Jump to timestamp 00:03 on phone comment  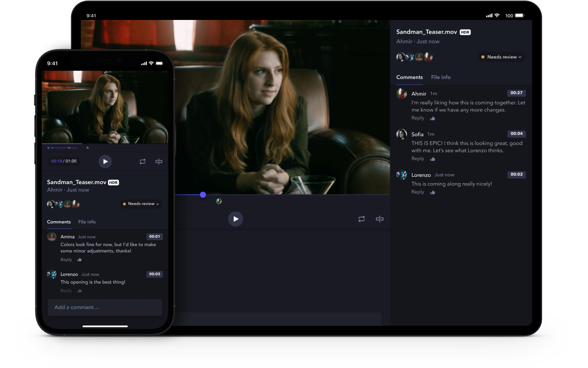pyautogui.click(x=155, y=274)
